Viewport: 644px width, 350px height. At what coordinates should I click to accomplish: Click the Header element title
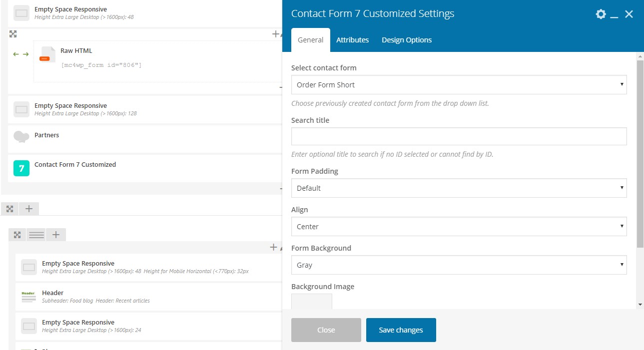tap(52, 293)
